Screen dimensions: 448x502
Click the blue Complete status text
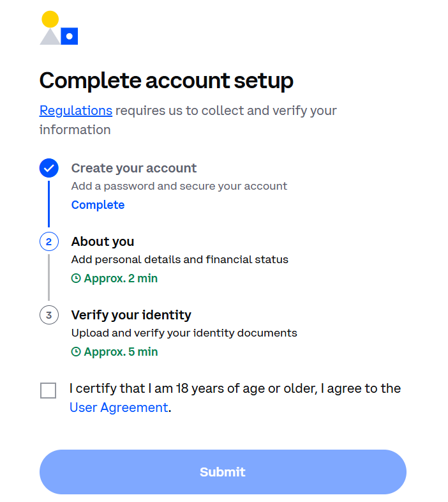(98, 205)
